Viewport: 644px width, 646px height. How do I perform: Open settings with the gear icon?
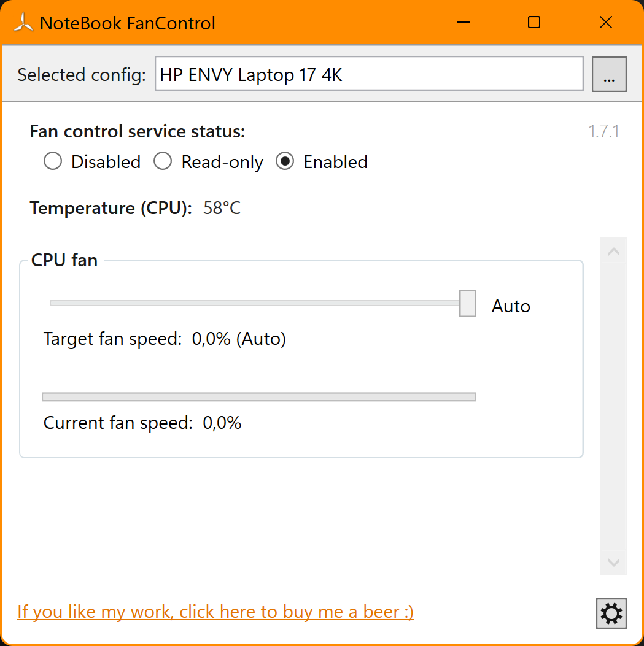611,613
